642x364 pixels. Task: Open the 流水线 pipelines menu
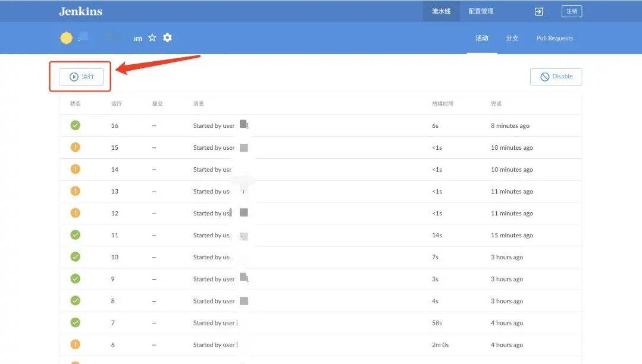(x=441, y=11)
